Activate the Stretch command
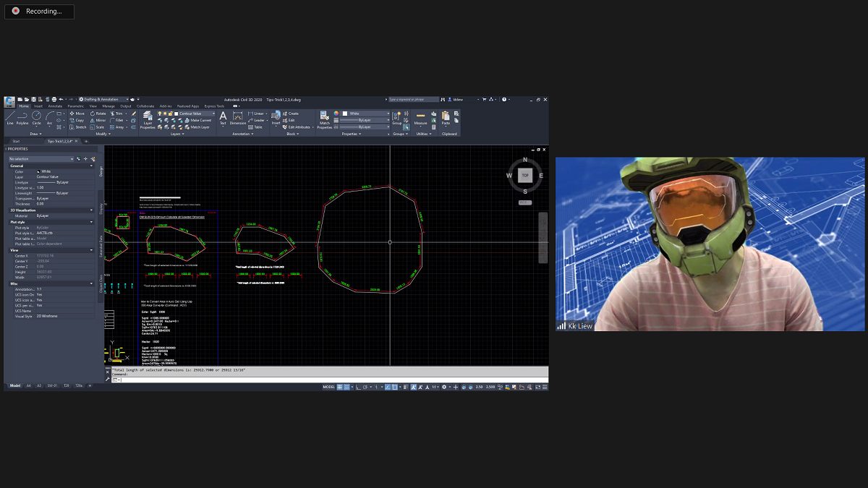 (77, 127)
